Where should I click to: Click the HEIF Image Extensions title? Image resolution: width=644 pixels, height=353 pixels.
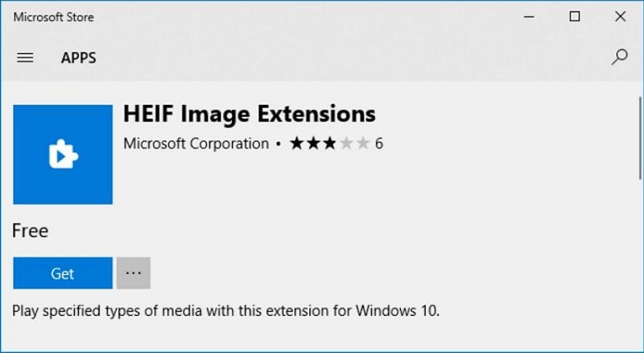[249, 114]
